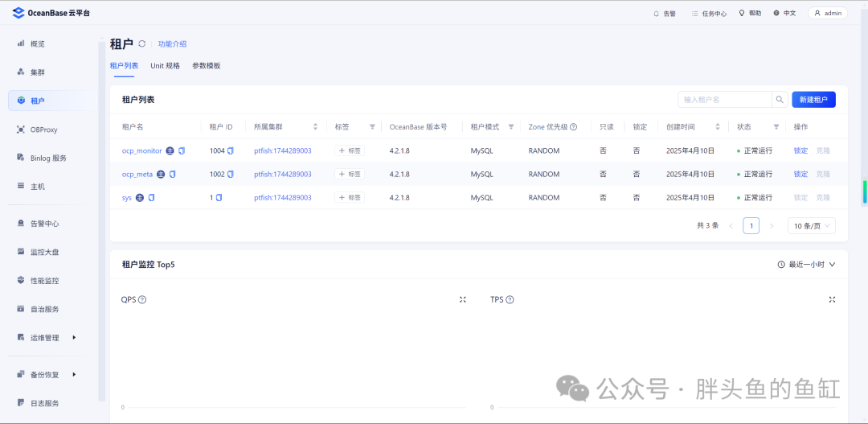This screenshot has width=868, height=424.
Task: Open the 10 条/页 page size dropdown
Action: pos(812,225)
